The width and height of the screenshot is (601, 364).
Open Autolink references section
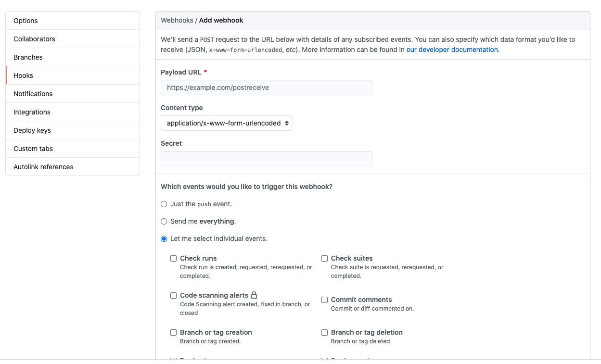[x=43, y=167]
